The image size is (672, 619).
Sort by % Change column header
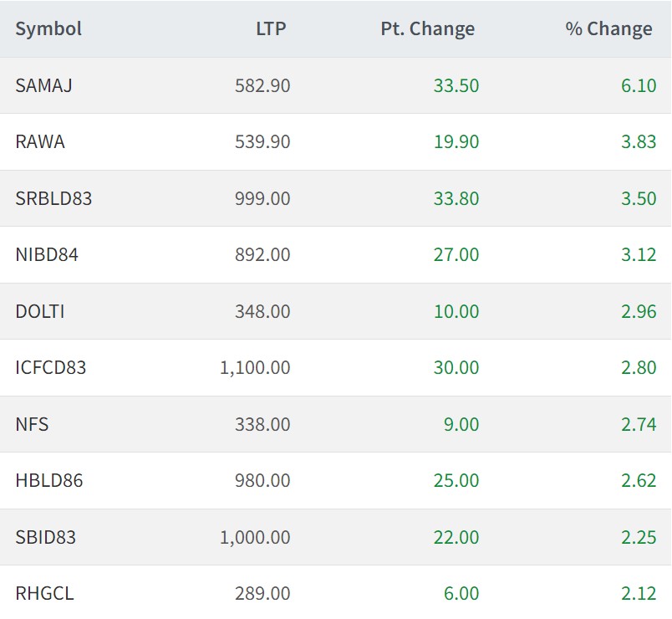point(608,29)
